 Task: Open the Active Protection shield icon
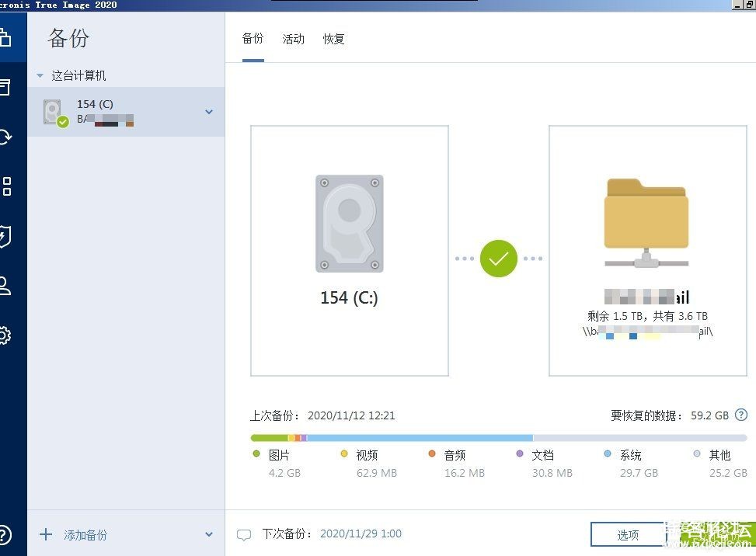click(5, 236)
